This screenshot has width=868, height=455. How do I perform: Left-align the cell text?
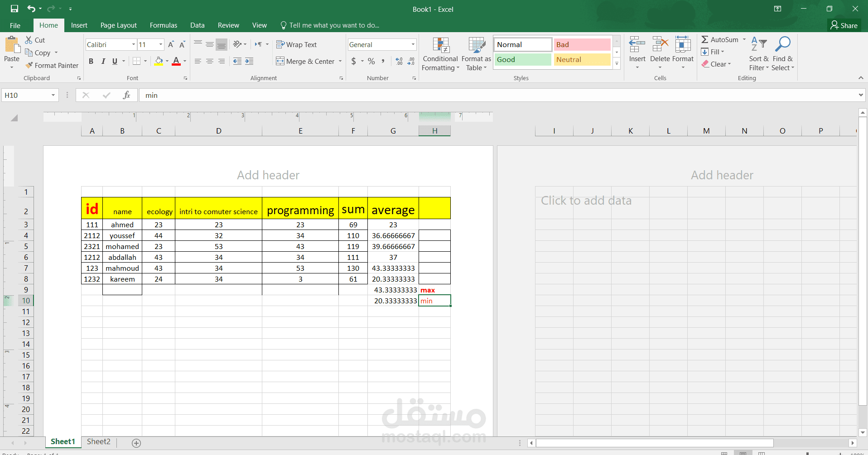tap(198, 61)
